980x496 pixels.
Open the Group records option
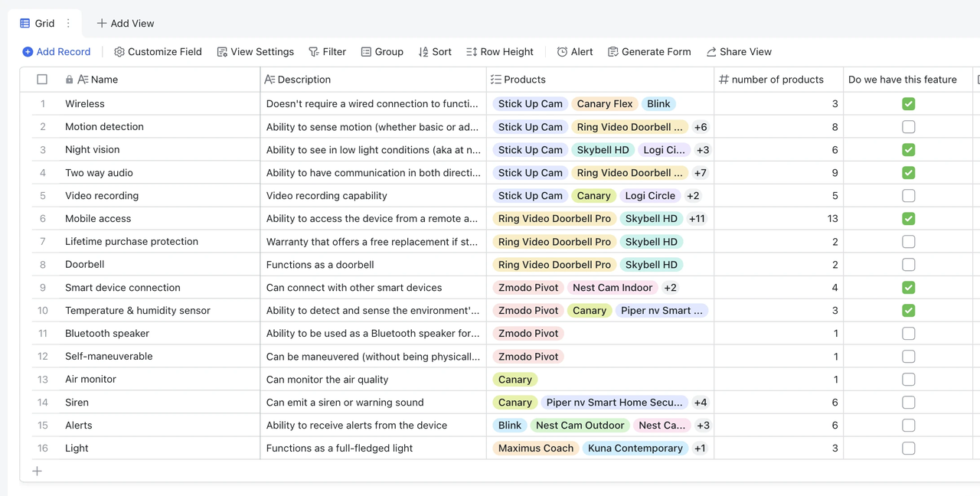coord(382,52)
